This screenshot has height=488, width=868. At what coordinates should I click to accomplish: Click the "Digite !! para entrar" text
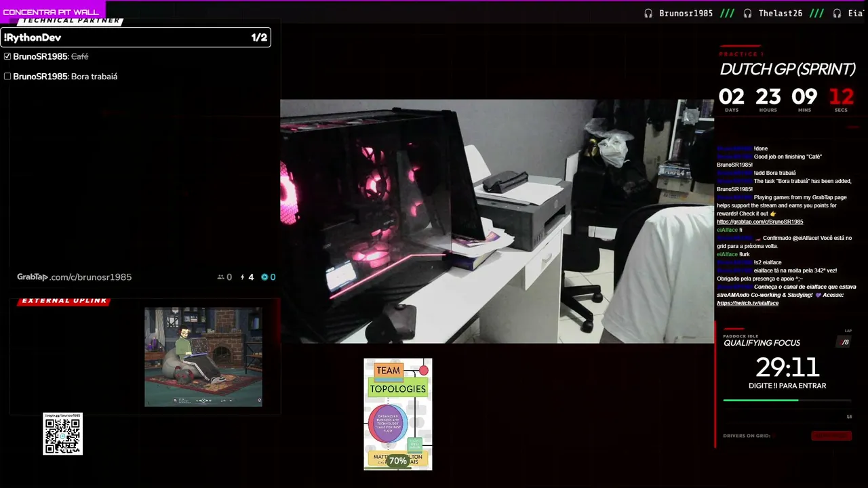point(787,386)
